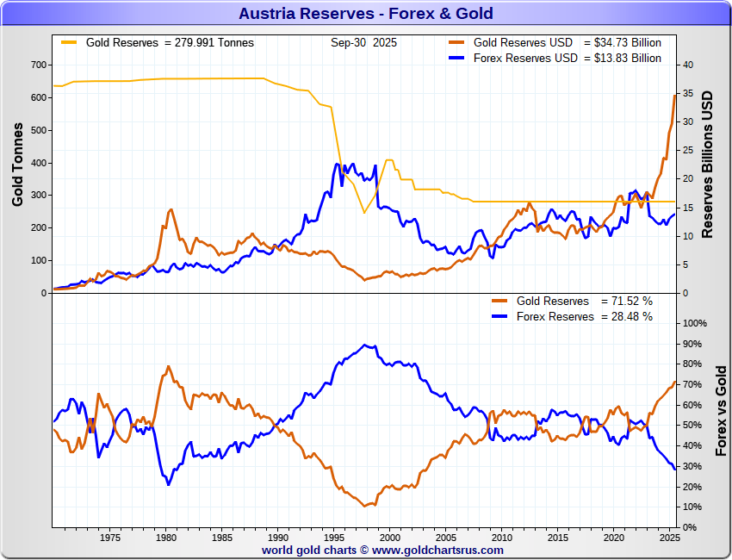Click the 15 tick on Billions USD axis
Image resolution: width=732 pixels, height=560 pixels.
[688, 208]
